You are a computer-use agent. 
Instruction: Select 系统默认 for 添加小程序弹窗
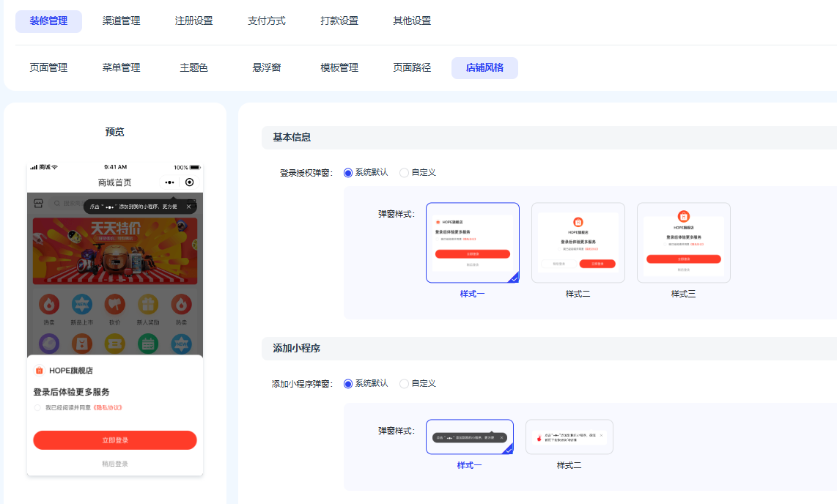348,384
